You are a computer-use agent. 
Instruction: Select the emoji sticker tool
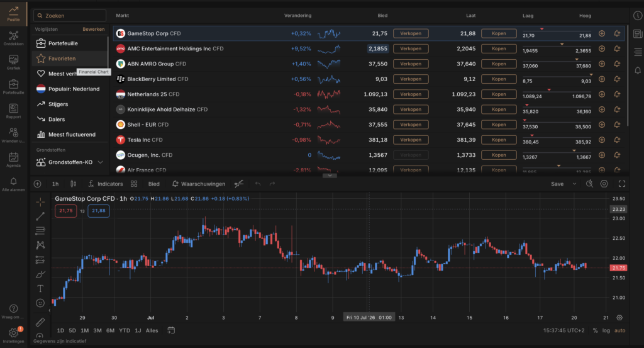pyautogui.click(x=40, y=303)
